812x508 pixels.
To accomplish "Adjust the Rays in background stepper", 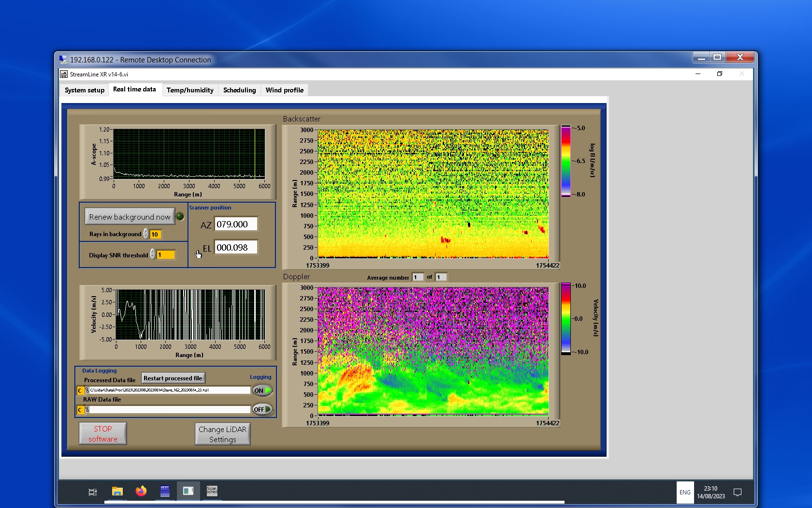I will [146, 234].
